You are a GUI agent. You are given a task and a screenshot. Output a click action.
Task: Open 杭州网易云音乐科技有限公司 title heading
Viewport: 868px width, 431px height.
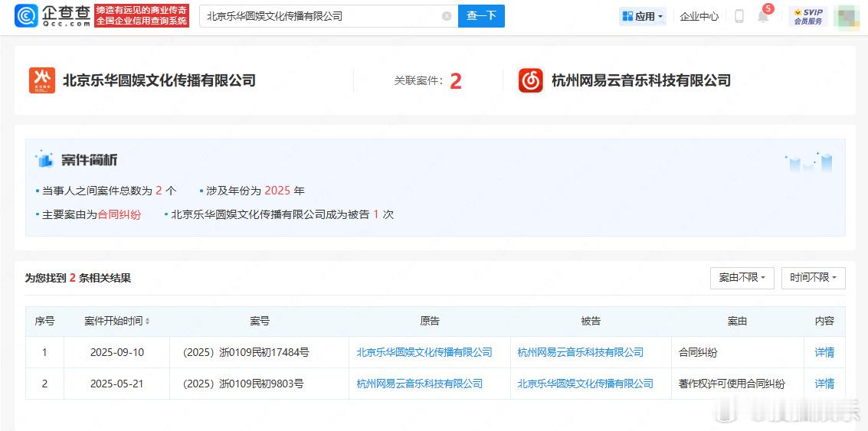[x=641, y=80]
